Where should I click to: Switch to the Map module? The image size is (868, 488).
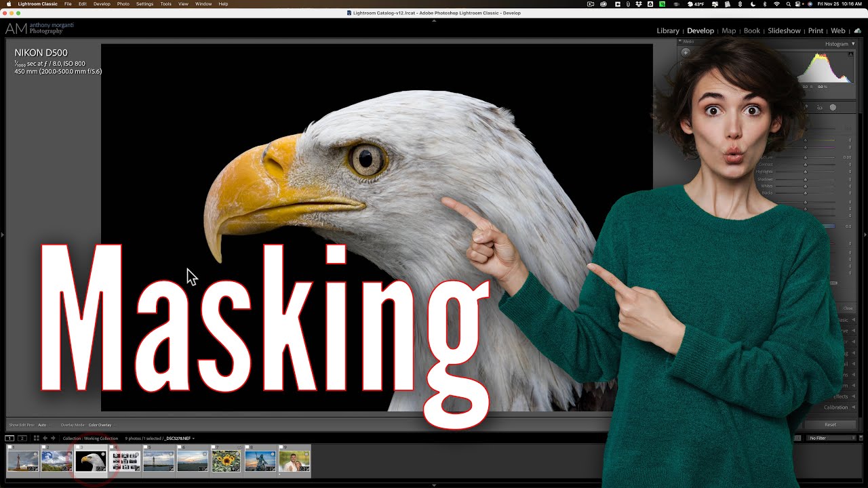pyautogui.click(x=729, y=30)
